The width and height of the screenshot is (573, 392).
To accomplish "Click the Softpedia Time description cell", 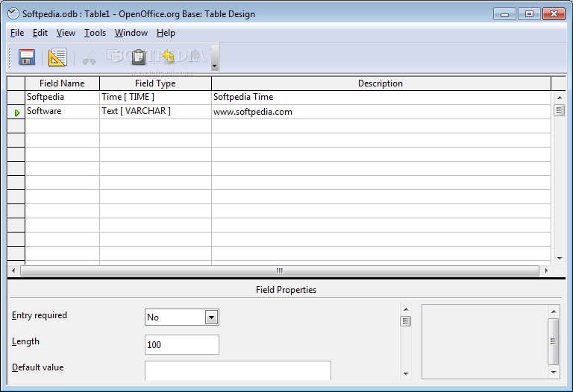I will pos(381,98).
